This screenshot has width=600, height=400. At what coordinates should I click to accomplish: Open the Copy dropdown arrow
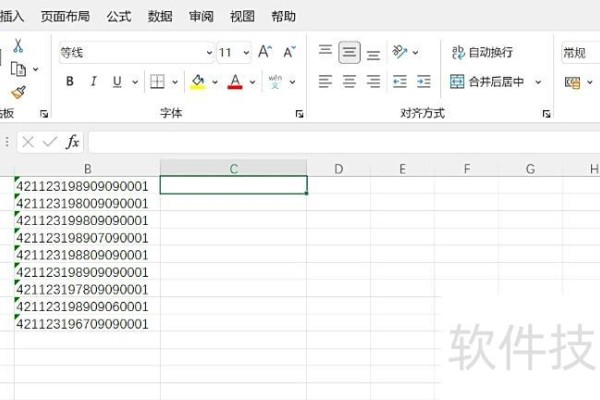point(36,69)
